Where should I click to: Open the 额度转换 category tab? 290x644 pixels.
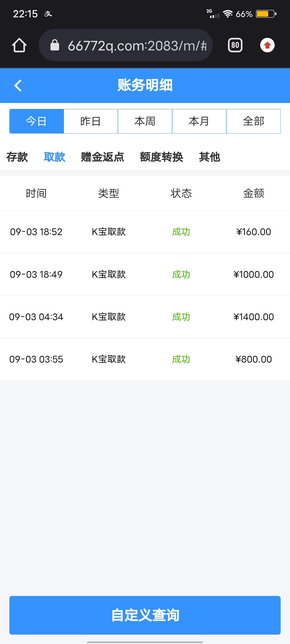tap(161, 157)
